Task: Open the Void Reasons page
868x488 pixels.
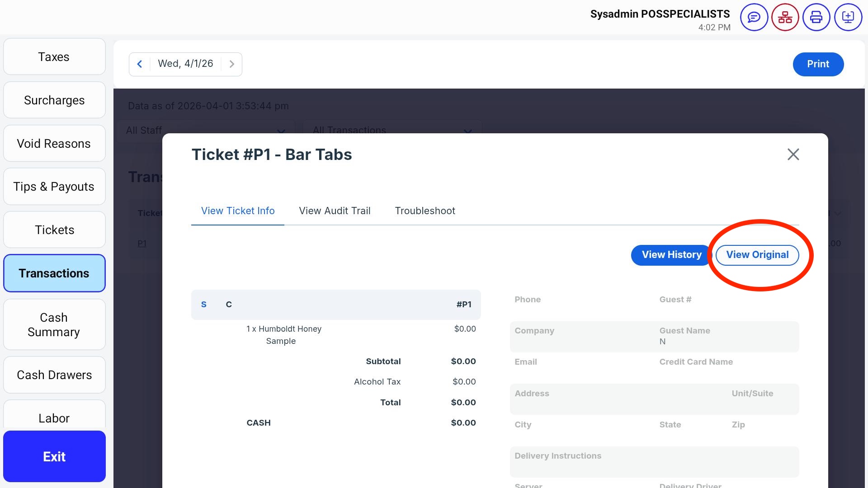Action: point(54,144)
